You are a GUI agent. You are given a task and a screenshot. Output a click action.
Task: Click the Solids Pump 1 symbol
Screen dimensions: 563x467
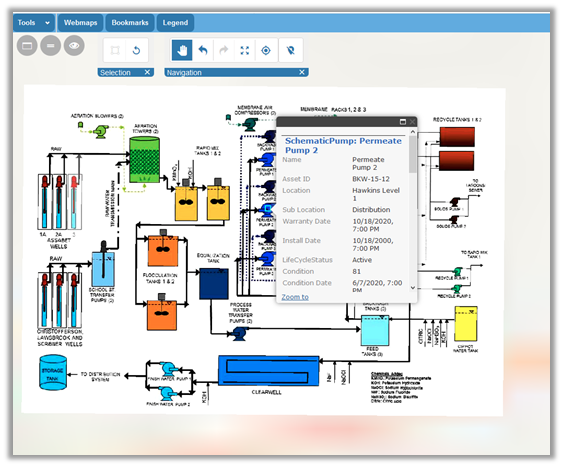point(455,202)
